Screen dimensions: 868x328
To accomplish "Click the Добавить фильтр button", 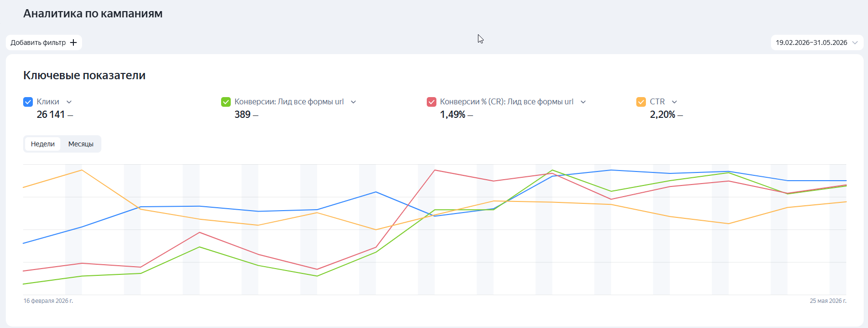I will click(44, 43).
